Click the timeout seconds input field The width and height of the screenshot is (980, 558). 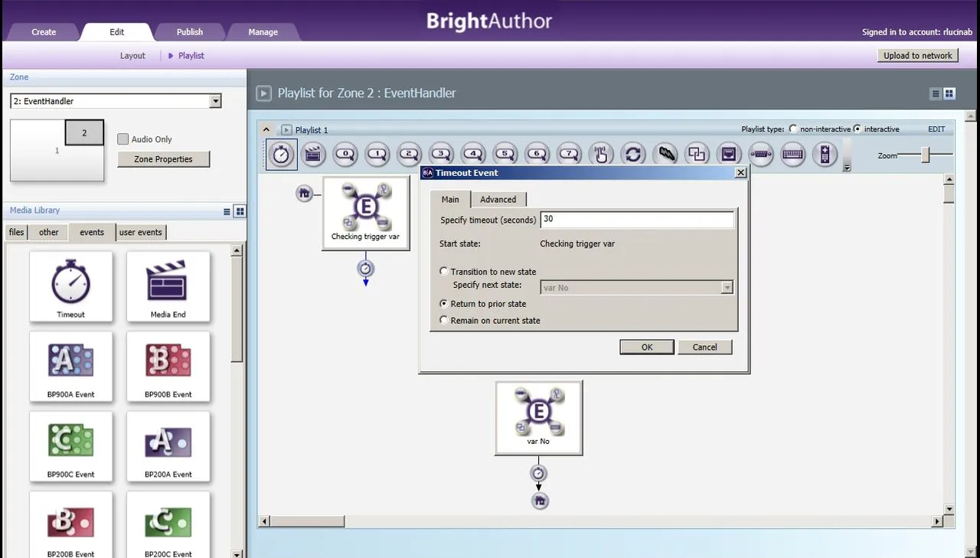click(637, 220)
